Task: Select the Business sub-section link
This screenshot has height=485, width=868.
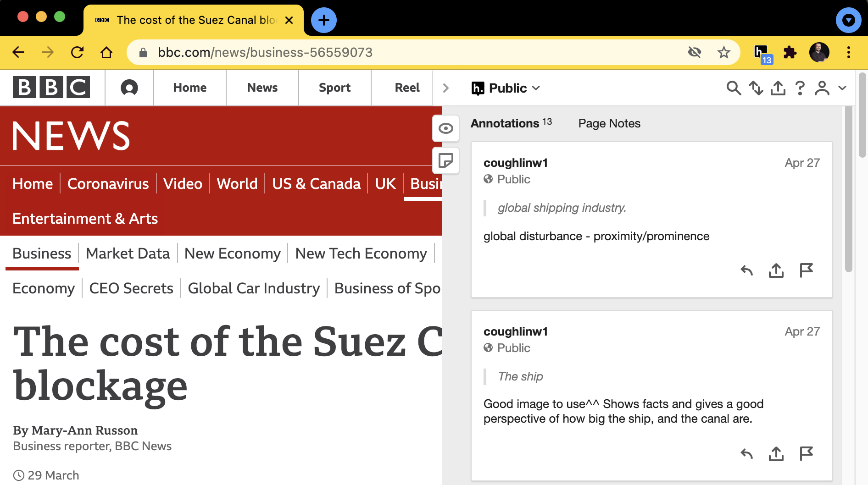Action: tap(42, 254)
